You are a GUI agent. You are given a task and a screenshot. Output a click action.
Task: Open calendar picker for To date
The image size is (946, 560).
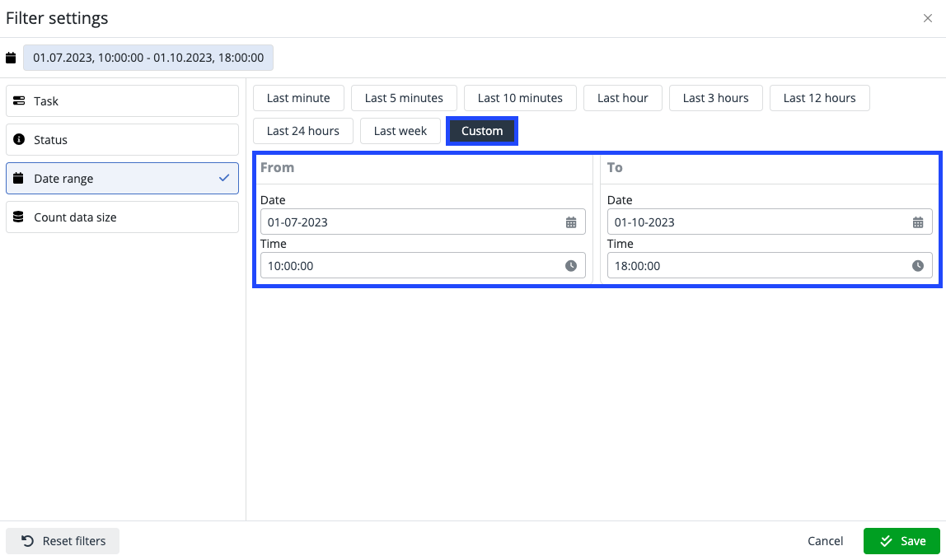918,222
